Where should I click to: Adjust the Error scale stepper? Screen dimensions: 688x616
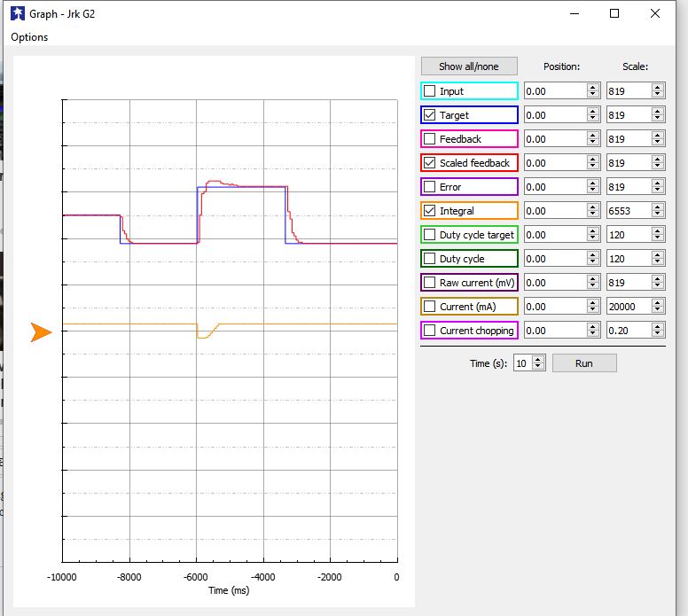coord(657,186)
